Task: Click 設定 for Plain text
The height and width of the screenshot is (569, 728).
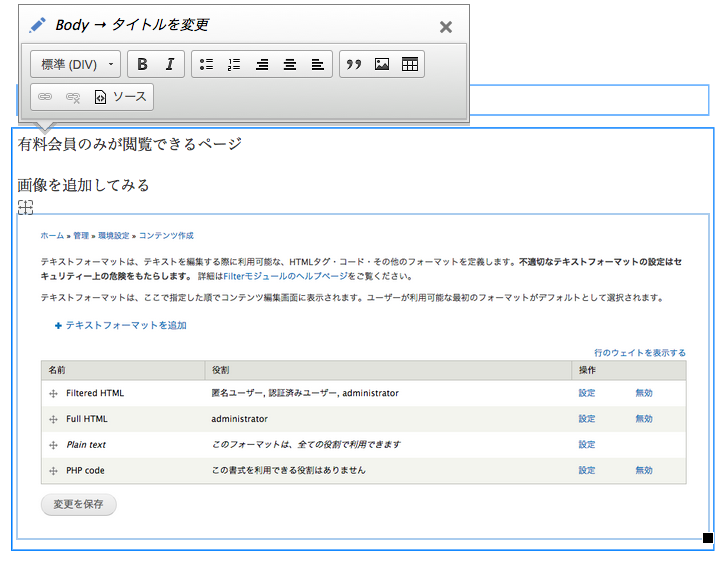Action: tap(587, 445)
